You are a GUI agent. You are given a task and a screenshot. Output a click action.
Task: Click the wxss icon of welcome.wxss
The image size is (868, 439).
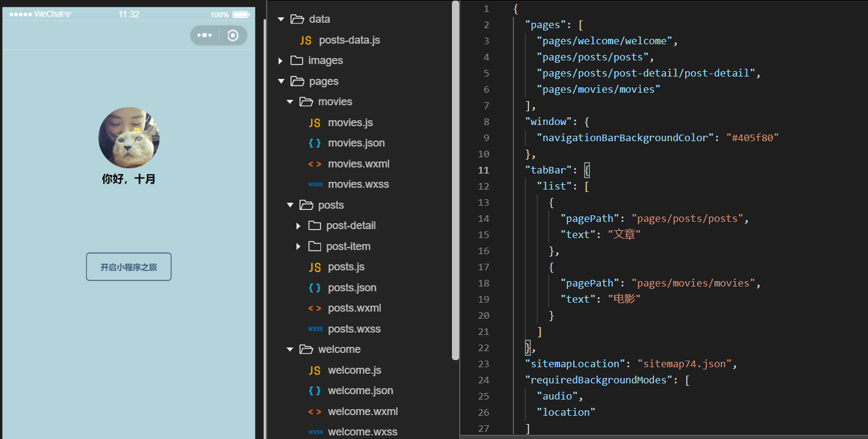pos(315,432)
